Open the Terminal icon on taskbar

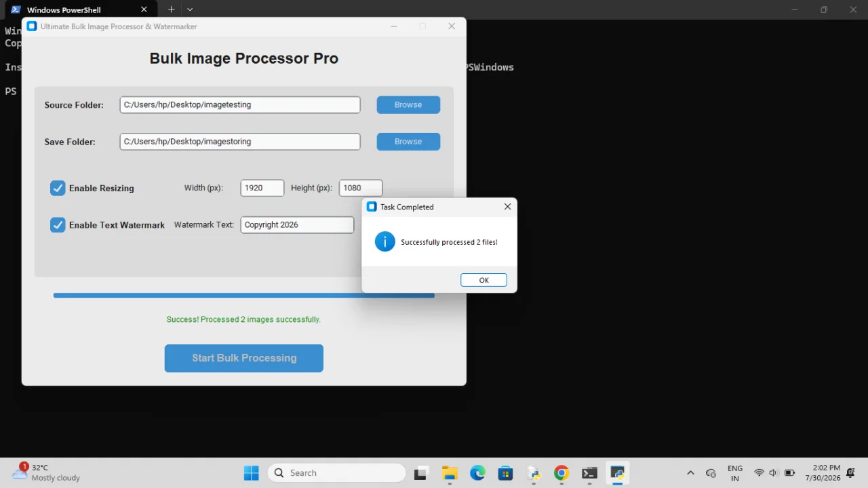[x=589, y=472]
